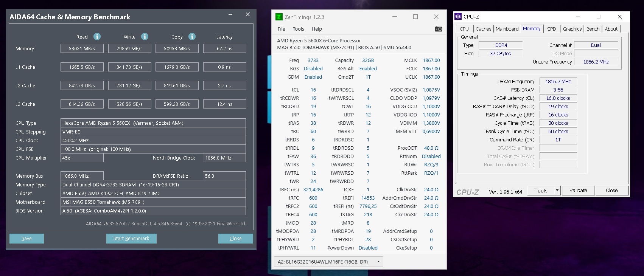
Task: Open the Bench tab in CPU-Z
Action: pyautogui.click(x=593, y=29)
